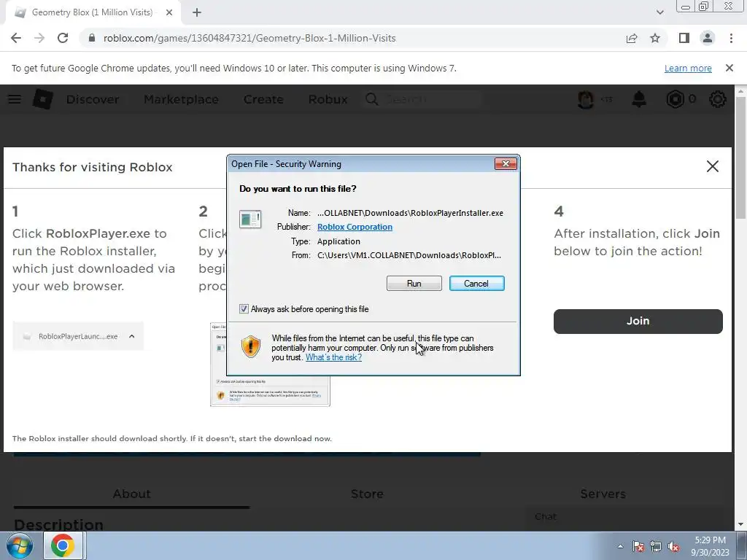Expand the RobloxPlayerLauncher download chevron
The height and width of the screenshot is (560, 747).
[131, 336]
